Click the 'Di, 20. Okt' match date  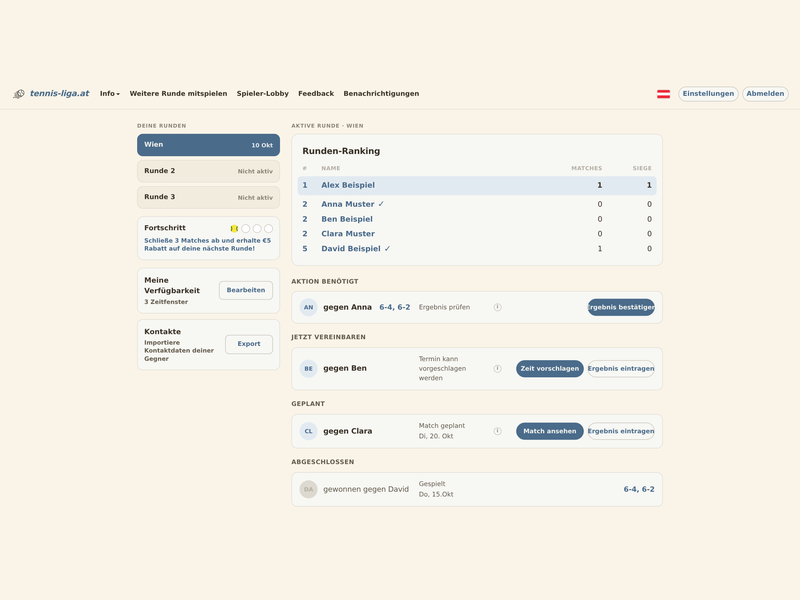(436, 436)
